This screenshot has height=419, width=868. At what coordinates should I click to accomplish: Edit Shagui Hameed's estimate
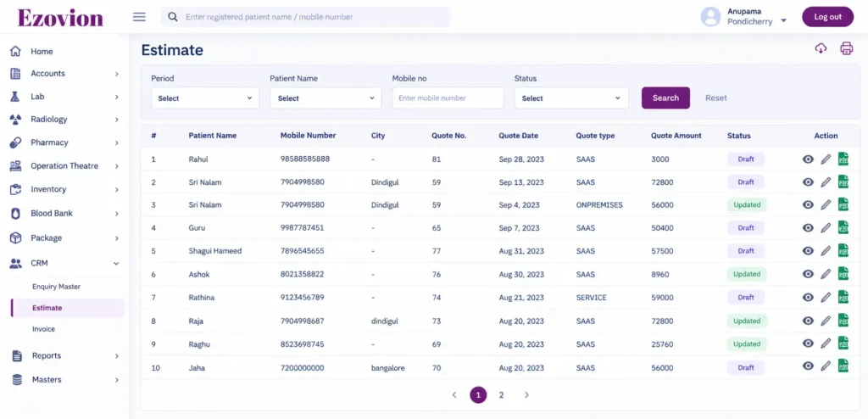(x=826, y=251)
